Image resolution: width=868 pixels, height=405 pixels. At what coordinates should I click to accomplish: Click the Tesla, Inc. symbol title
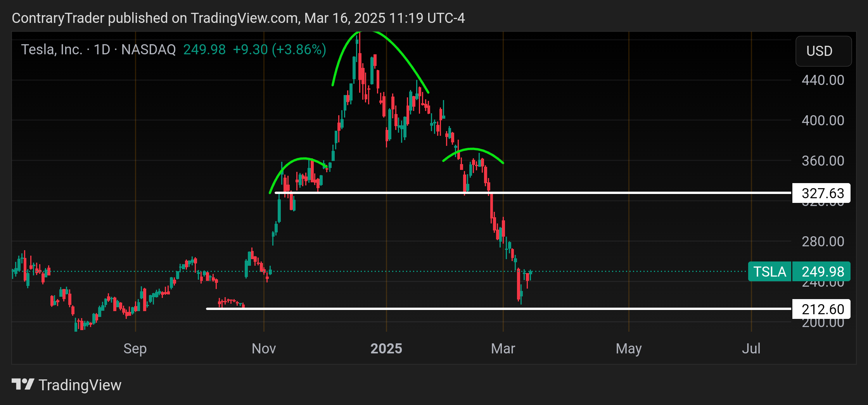pyautogui.click(x=52, y=50)
